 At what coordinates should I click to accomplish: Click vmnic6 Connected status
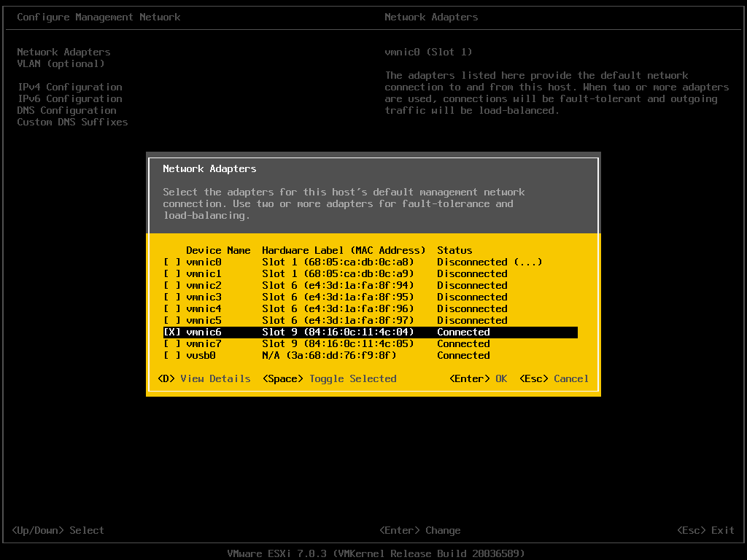pos(463,332)
